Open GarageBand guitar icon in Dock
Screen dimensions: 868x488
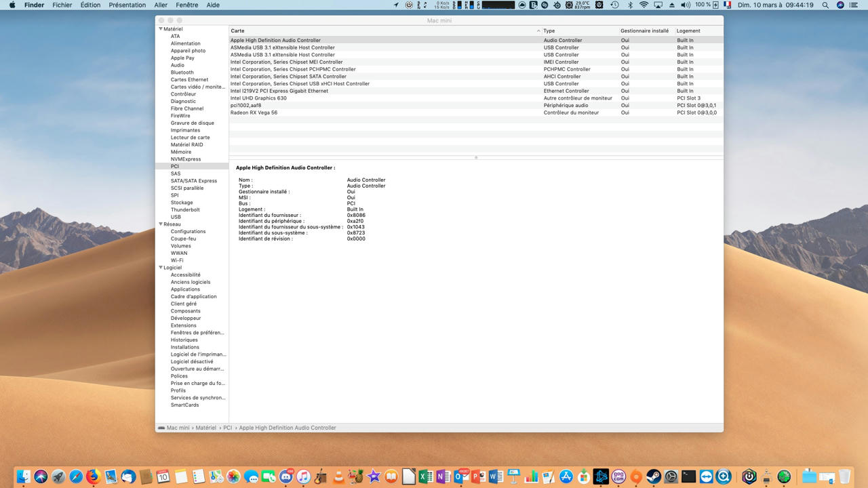[x=321, y=476]
